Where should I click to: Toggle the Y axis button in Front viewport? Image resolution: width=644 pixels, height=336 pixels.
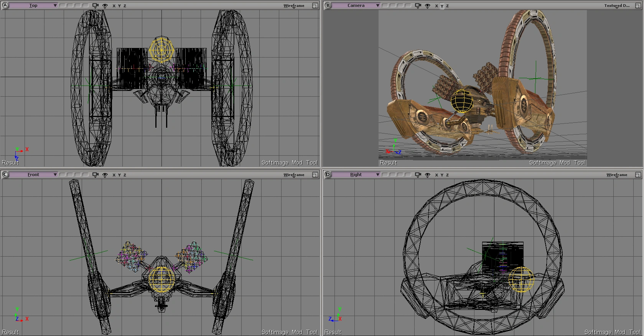click(x=119, y=175)
